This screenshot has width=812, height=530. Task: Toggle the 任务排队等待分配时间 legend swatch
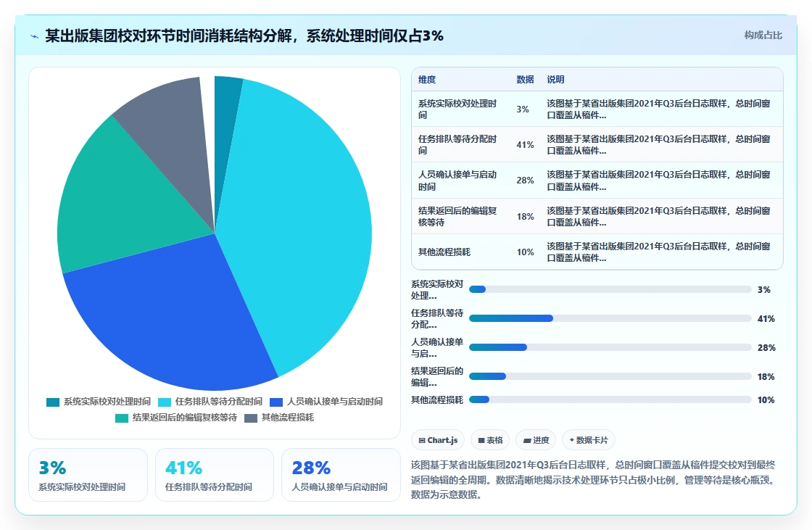click(165, 402)
